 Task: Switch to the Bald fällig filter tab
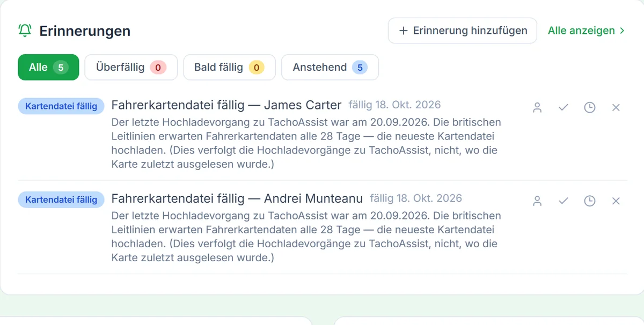pyautogui.click(x=229, y=68)
